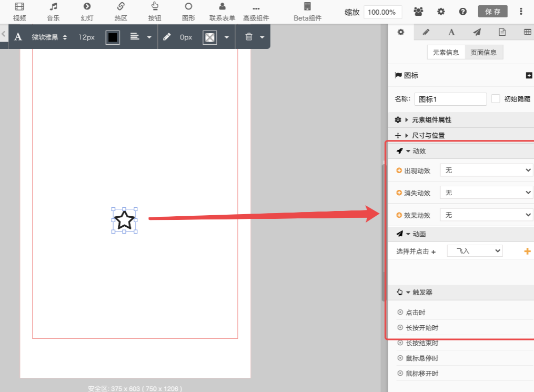Click the black text color swatch
Image resolution: width=534 pixels, height=392 pixels.
point(113,37)
